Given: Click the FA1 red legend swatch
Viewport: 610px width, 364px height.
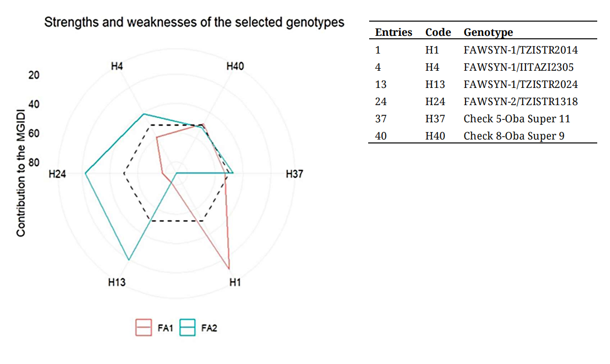Looking at the screenshot, I should tap(144, 328).
